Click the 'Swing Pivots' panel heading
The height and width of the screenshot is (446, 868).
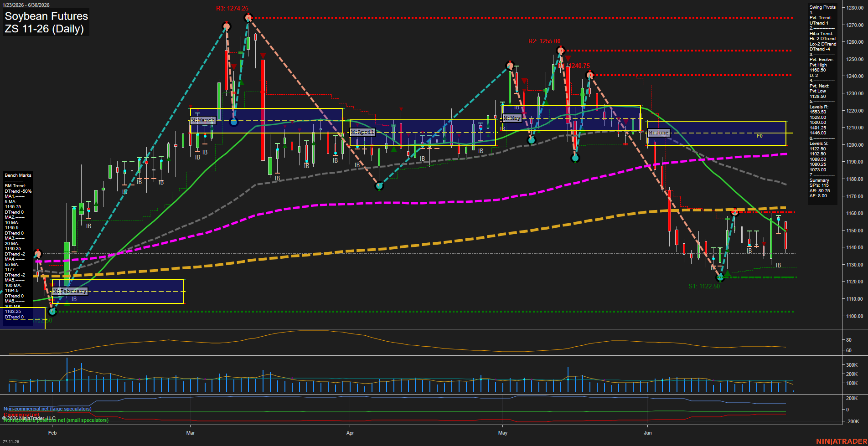pos(822,7)
